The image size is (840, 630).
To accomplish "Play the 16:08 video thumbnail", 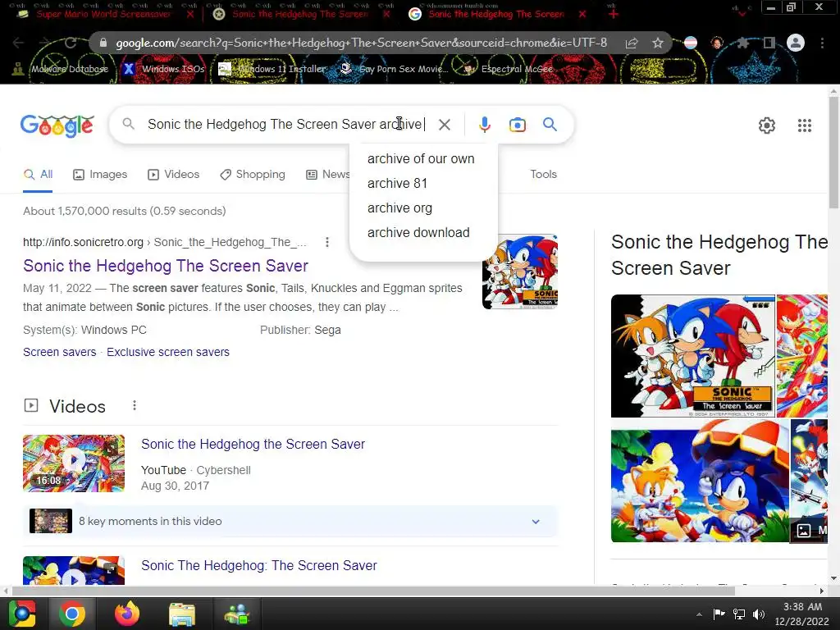I will point(73,463).
